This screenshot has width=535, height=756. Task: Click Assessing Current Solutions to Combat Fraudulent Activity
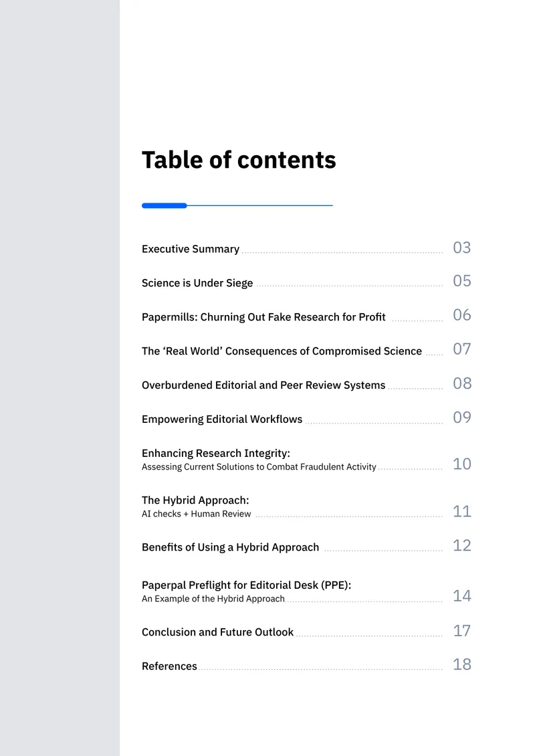click(x=259, y=467)
